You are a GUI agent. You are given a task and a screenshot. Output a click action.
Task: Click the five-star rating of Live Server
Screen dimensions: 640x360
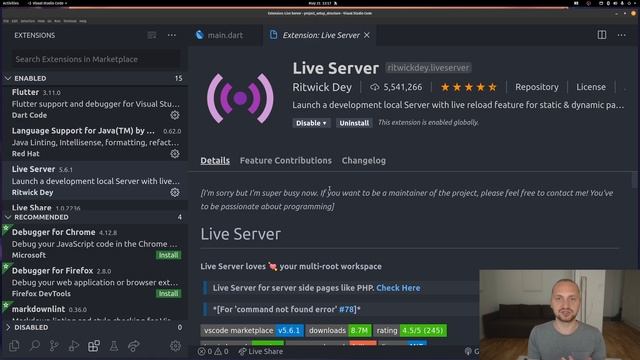coord(469,87)
